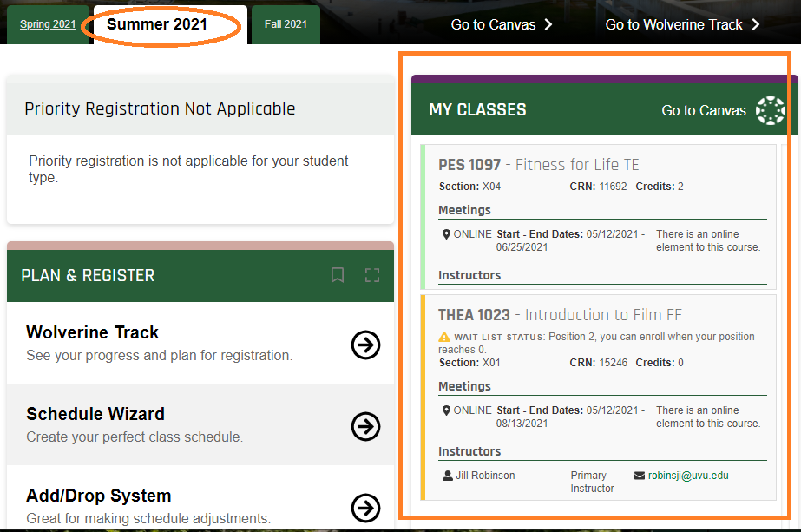Click the wait list warning triangle icon
The height and width of the screenshot is (532, 801).
click(444, 337)
